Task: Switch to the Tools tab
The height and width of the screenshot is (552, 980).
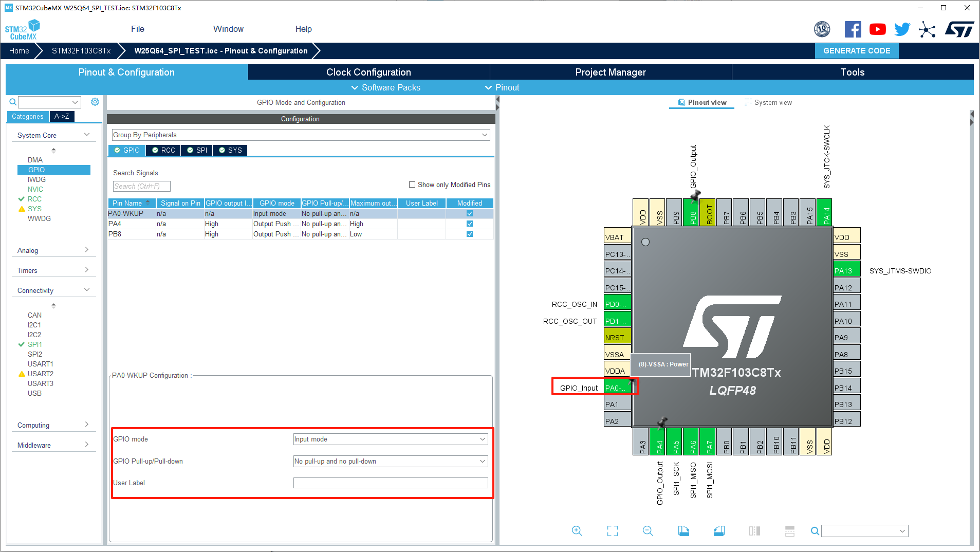Action: click(853, 72)
